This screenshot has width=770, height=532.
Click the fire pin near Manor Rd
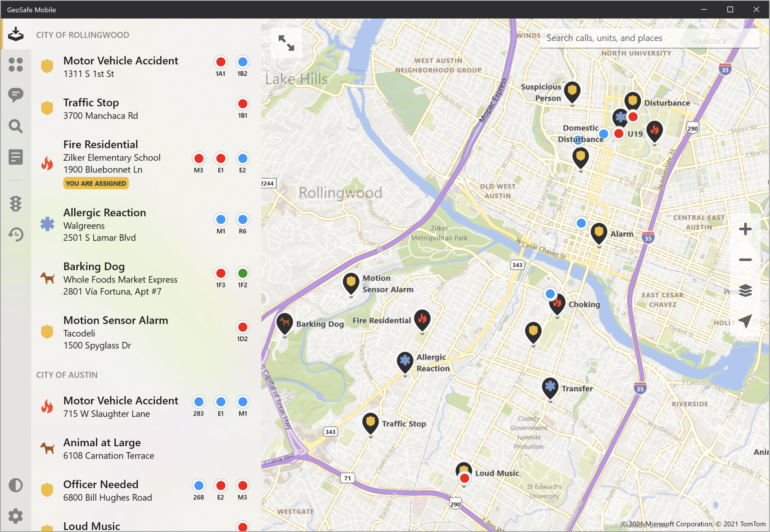tap(654, 131)
